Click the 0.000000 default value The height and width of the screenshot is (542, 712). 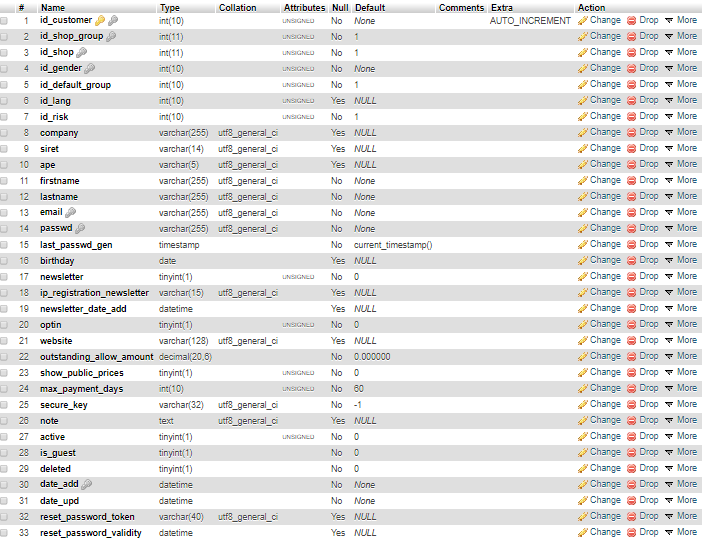click(x=372, y=357)
